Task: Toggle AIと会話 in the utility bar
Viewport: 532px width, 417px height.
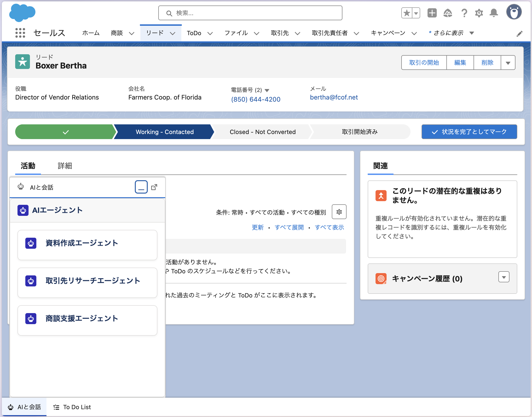Action: click(x=24, y=407)
